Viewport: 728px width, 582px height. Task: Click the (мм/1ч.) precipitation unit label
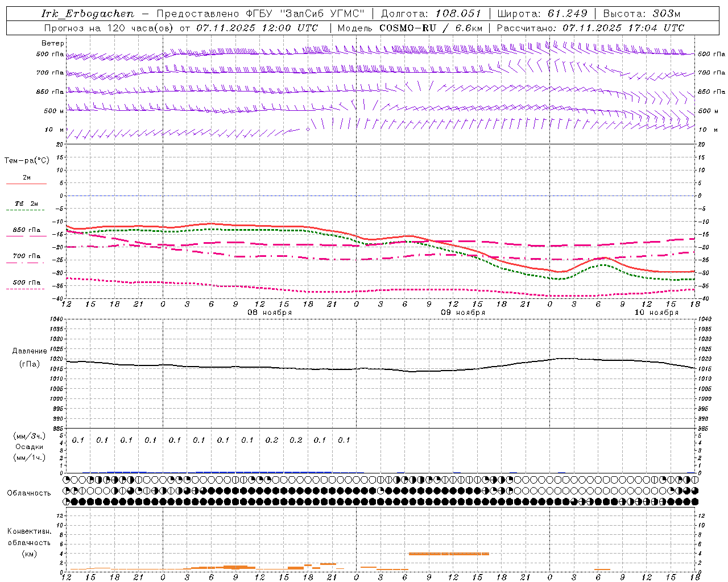pos(30,458)
